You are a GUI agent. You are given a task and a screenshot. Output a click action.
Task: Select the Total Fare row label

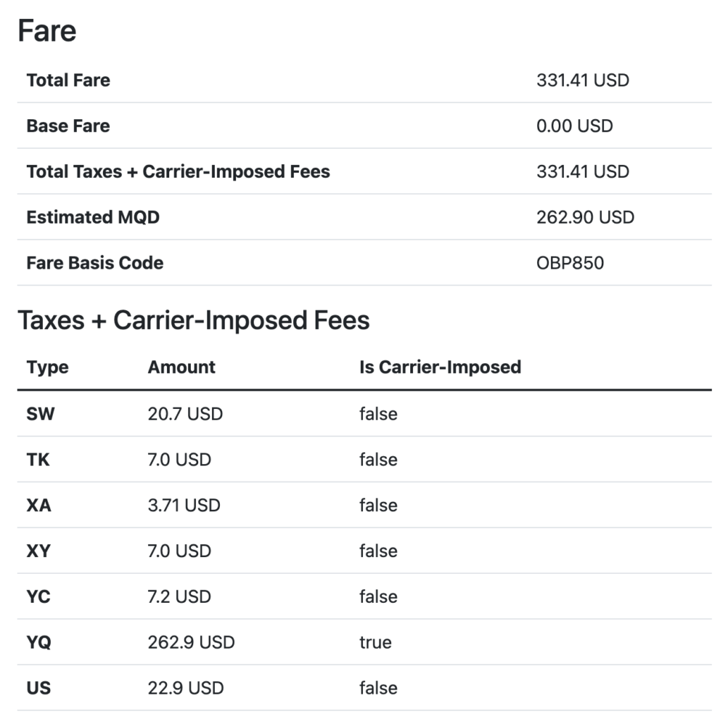point(68,80)
